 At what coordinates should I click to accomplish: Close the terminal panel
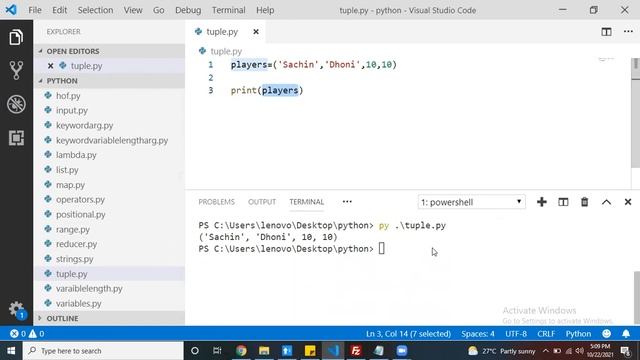[x=628, y=202]
